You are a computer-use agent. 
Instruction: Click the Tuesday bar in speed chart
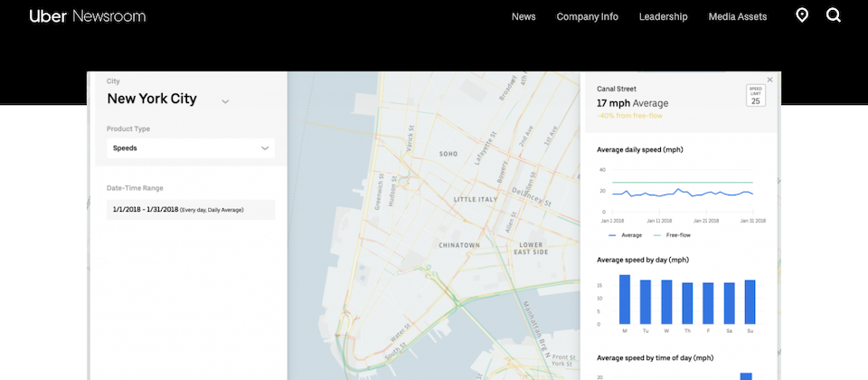click(x=646, y=302)
